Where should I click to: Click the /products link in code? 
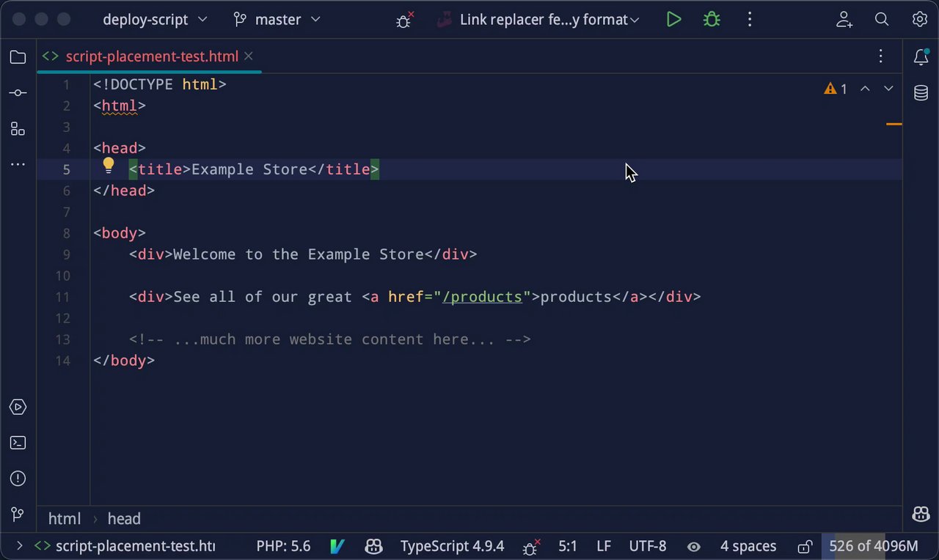point(482,297)
